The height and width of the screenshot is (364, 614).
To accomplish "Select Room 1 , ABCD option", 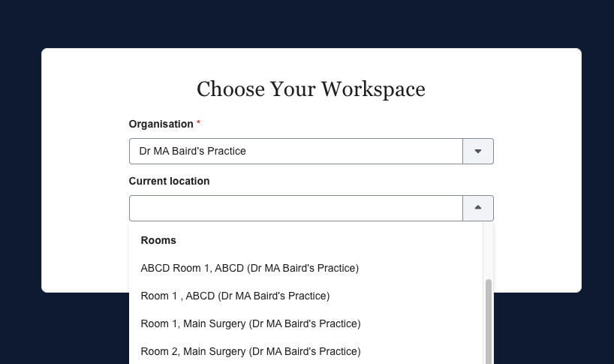I will pyautogui.click(x=305, y=296).
